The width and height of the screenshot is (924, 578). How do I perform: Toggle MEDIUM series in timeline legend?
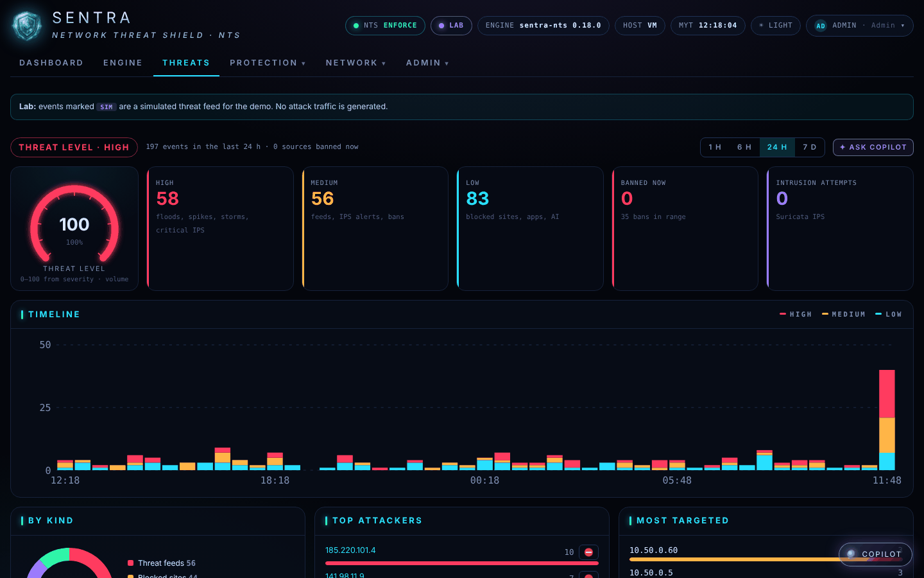pyautogui.click(x=844, y=314)
